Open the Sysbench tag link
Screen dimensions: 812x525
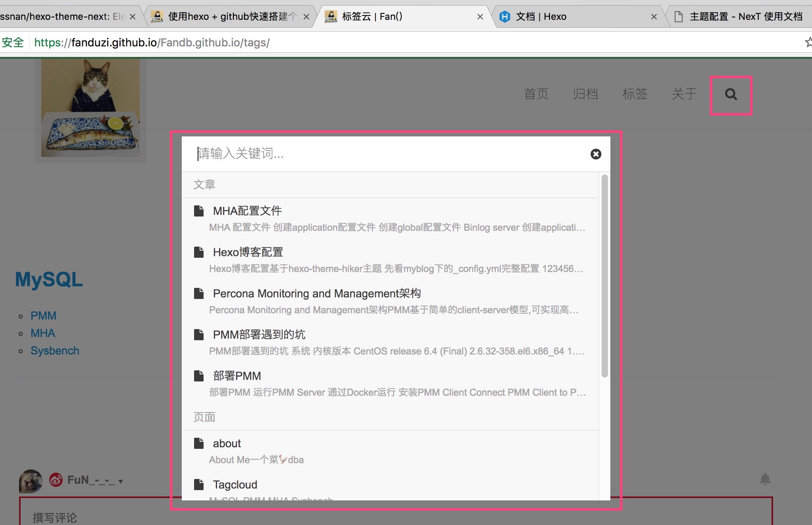click(x=55, y=351)
